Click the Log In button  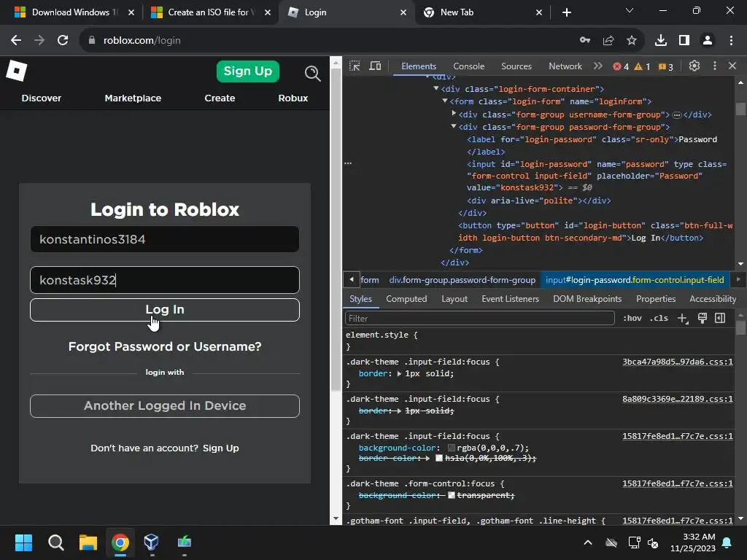[x=165, y=310]
